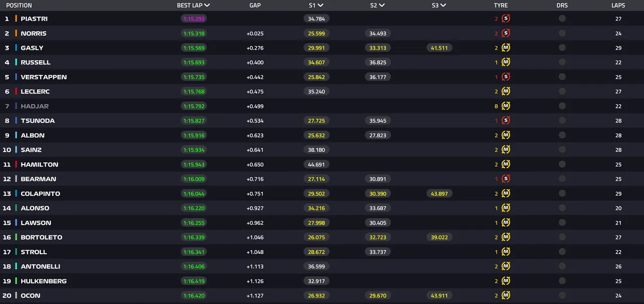
Task: Click Gasly's lap count 29
Action: coord(618,48)
